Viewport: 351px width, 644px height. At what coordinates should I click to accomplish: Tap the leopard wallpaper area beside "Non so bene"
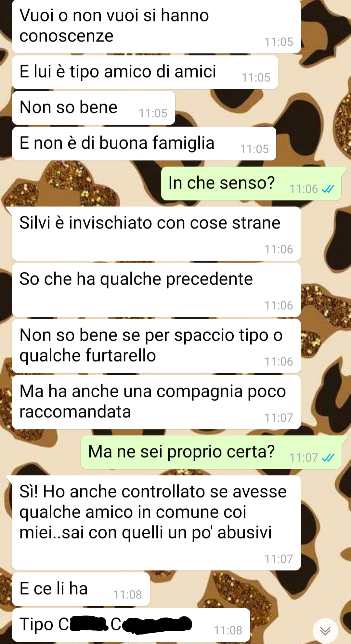[x=260, y=108]
